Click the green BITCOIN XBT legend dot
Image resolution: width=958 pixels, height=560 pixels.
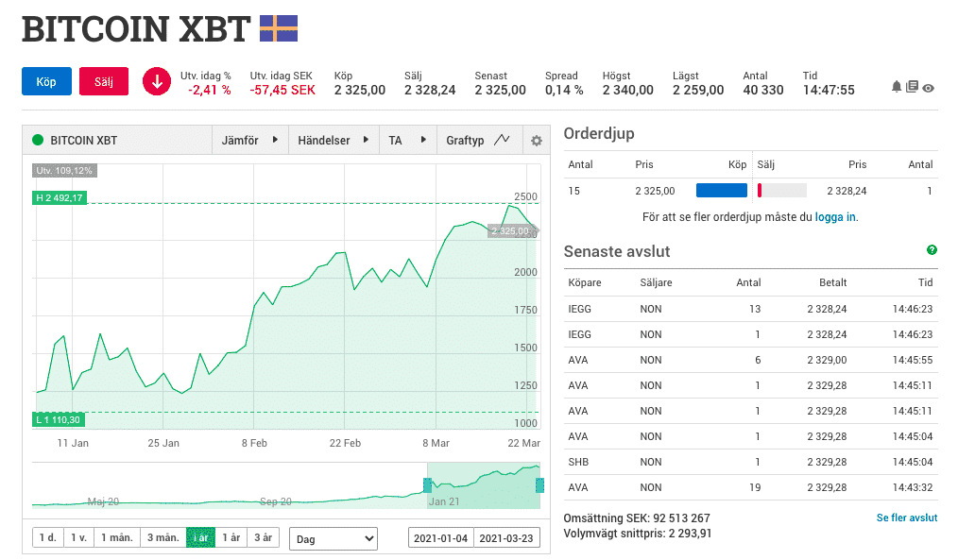point(38,141)
